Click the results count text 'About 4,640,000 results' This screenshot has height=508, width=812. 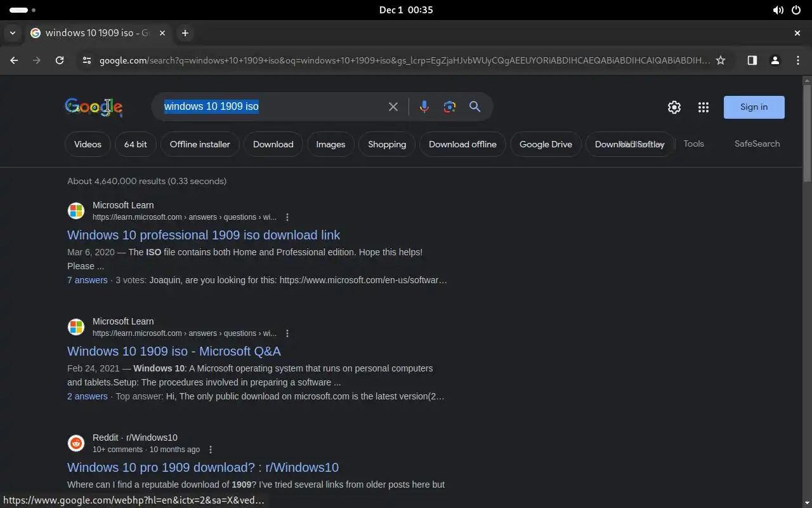click(115, 181)
